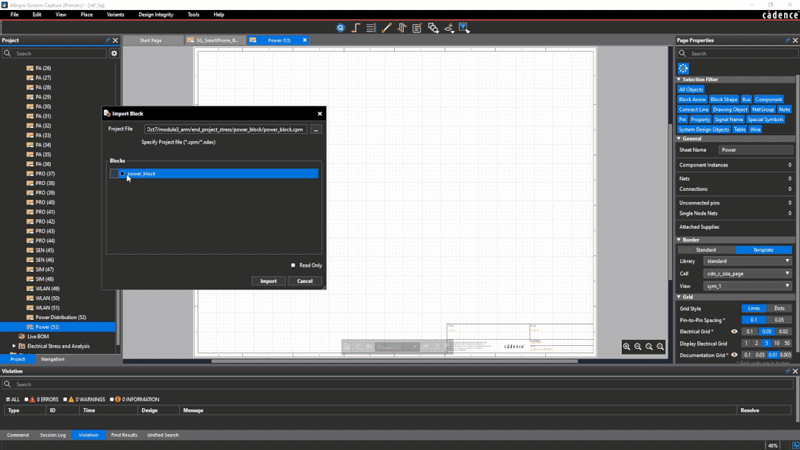800x450 pixels.
Task: Click the note edit icon in toolbar
Action: tap(417, 28)
